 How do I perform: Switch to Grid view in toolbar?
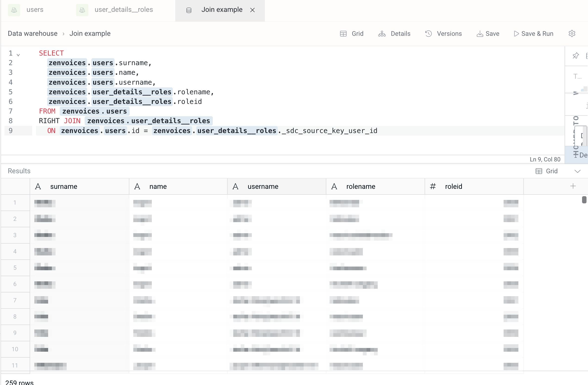pyautogui.click(x=352, y=34)
